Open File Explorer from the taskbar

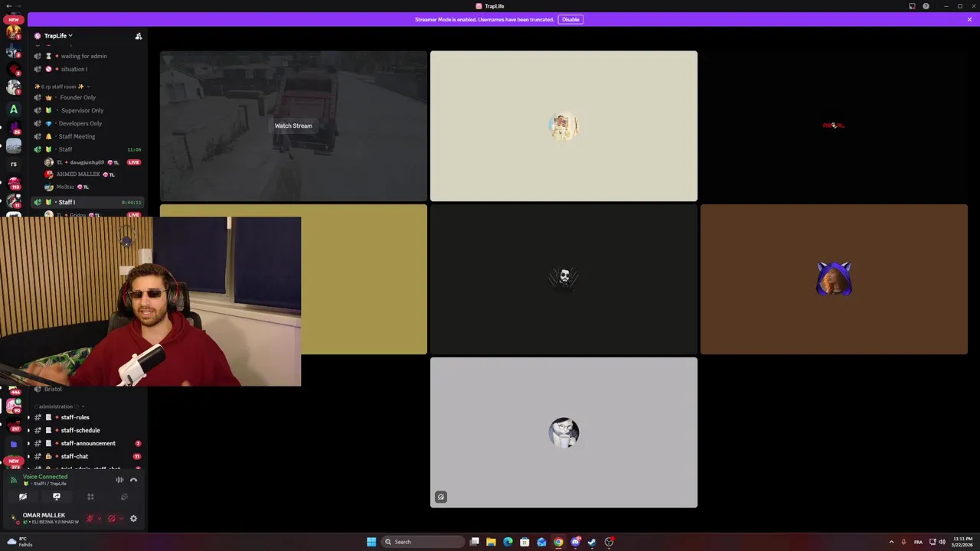point(491,542)
